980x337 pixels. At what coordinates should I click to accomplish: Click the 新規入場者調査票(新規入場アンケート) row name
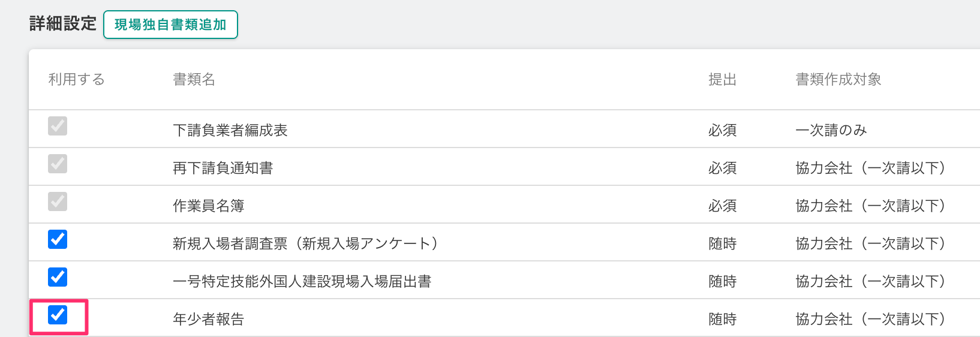pos(307,243)
